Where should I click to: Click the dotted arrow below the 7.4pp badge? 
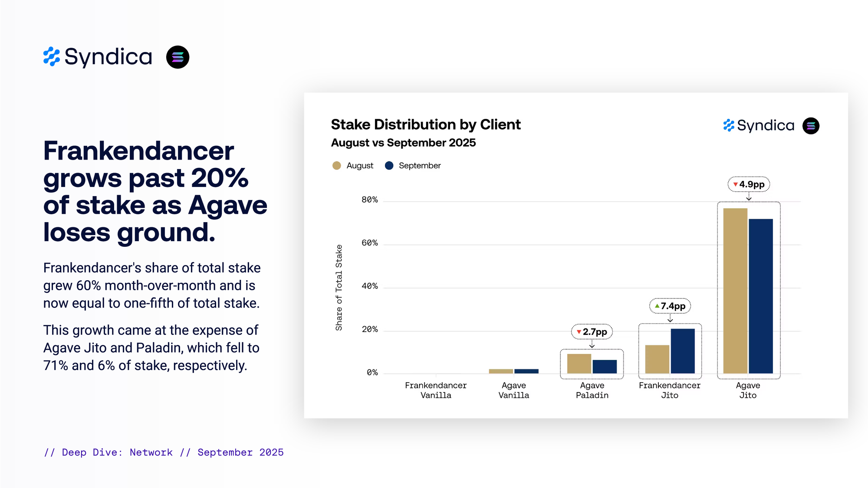670,319
